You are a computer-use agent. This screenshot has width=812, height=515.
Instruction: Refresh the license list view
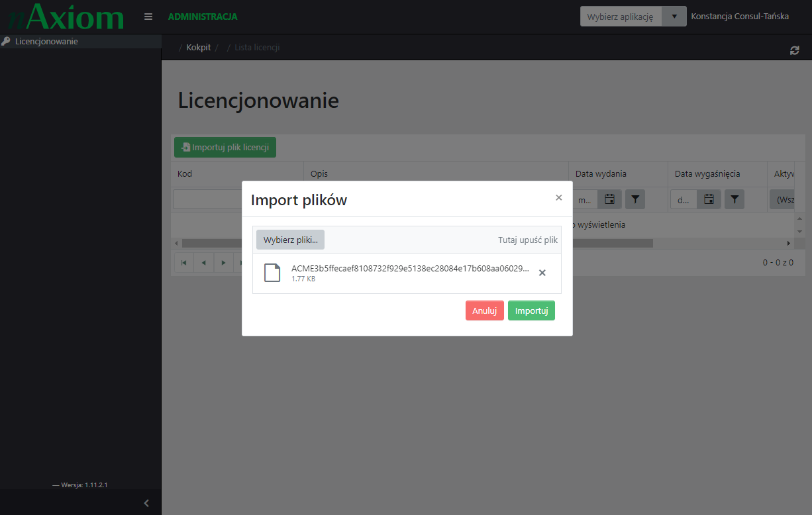pyautogui.click(x=794, y=50)
